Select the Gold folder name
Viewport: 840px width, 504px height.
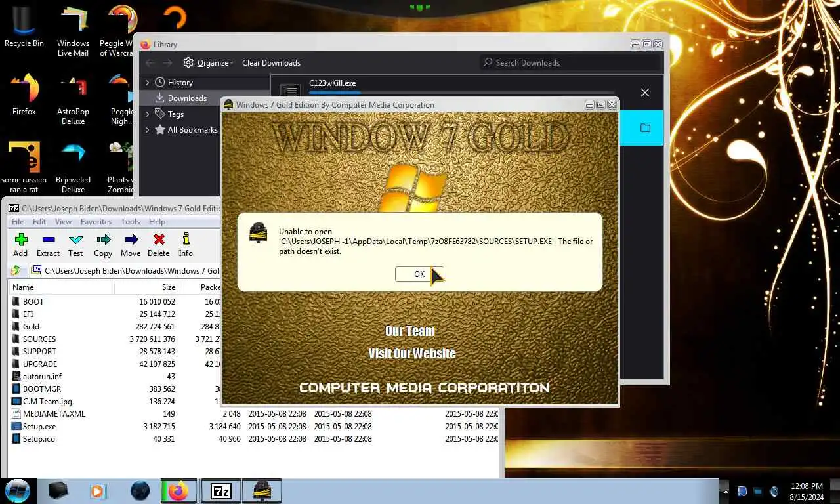coord(31,326)
